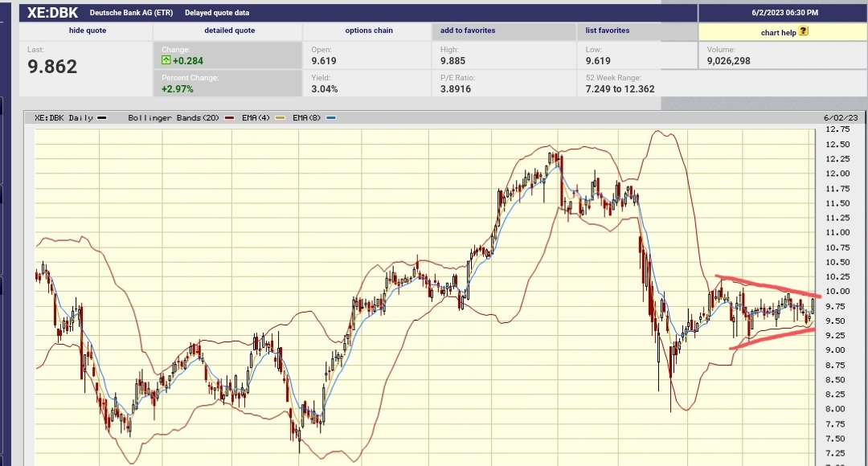Viewport: 868px width, 466px height.
Task: Open list favorites
Action: pyautogui.click(x=608, y=31)
